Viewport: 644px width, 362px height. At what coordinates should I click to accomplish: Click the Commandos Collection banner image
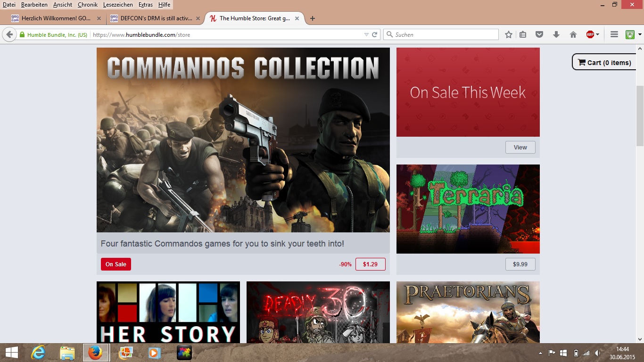point(243,140)
